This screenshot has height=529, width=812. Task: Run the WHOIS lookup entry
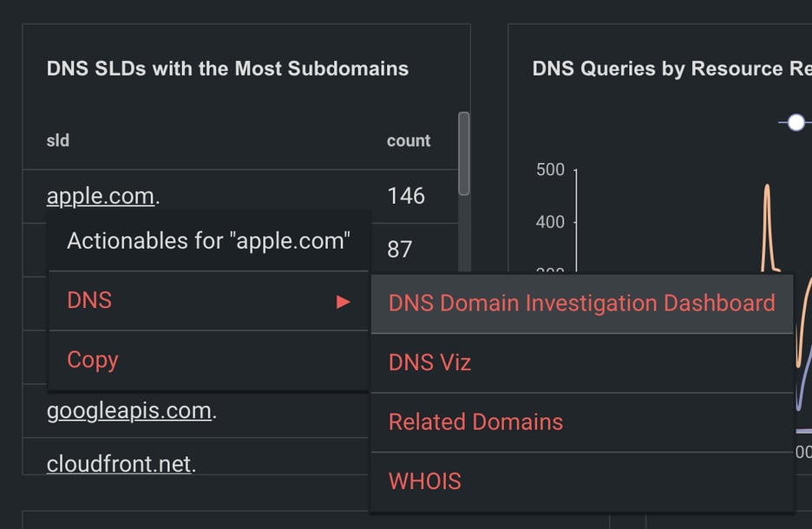(425, 481)
